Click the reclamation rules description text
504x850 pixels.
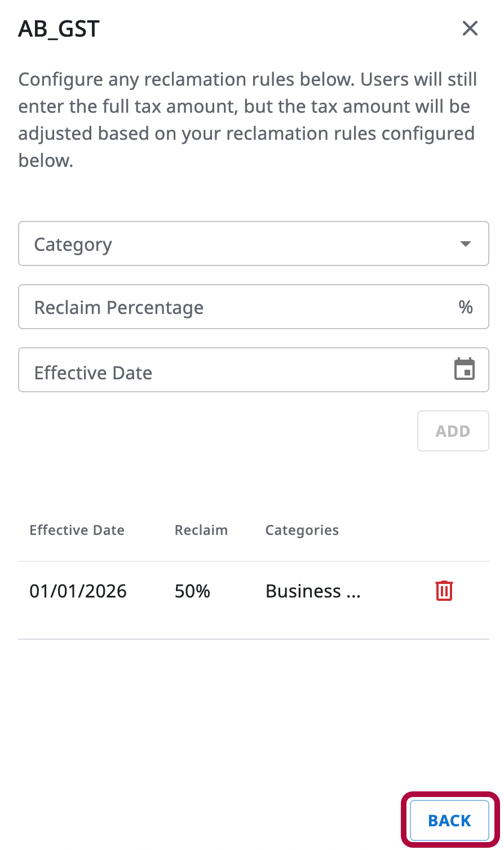[x=248, y=119]
